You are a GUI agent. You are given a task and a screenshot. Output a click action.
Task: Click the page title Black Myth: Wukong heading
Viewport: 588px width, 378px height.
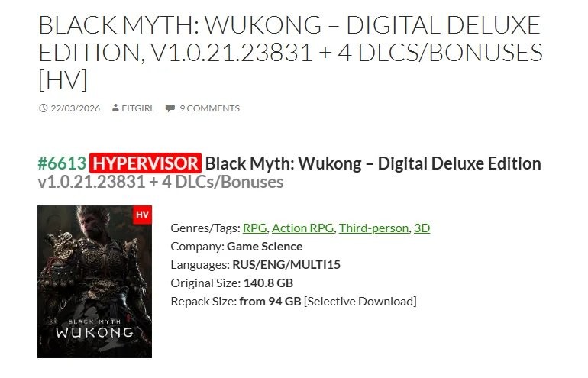tap(291, 53)
